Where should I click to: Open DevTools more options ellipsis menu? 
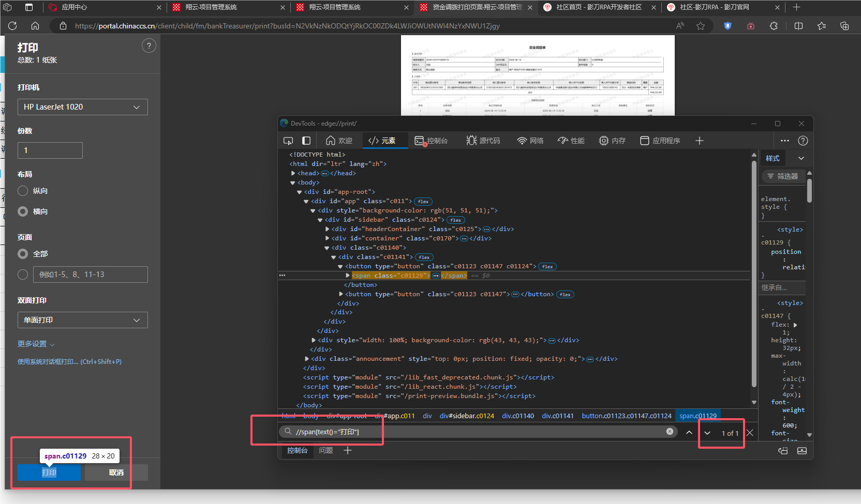click(x=784, y=141)
